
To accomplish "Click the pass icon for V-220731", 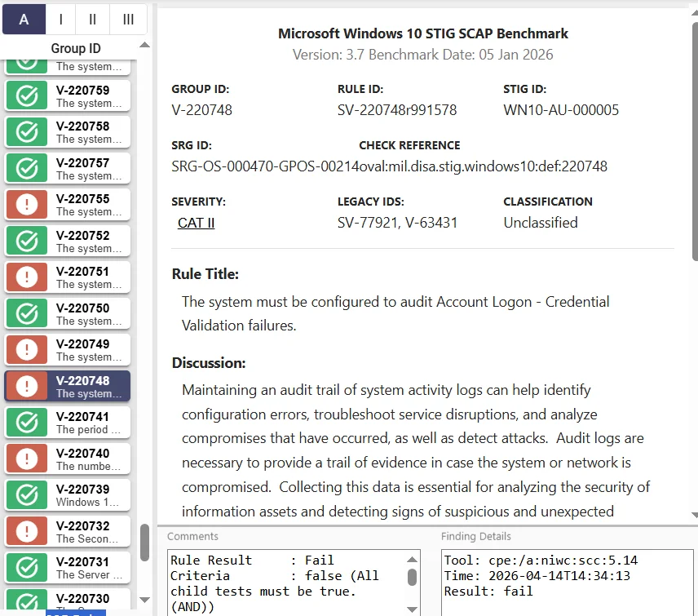I will (x=27, y=567).
